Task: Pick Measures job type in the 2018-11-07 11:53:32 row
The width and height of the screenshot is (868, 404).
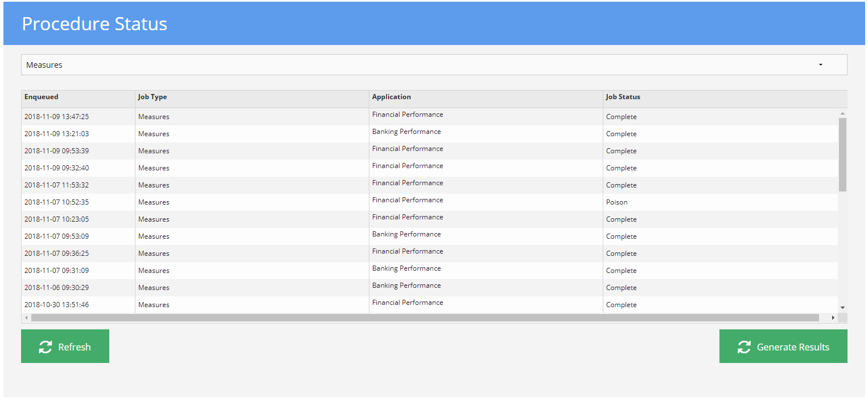Action: tap(154, 185)
